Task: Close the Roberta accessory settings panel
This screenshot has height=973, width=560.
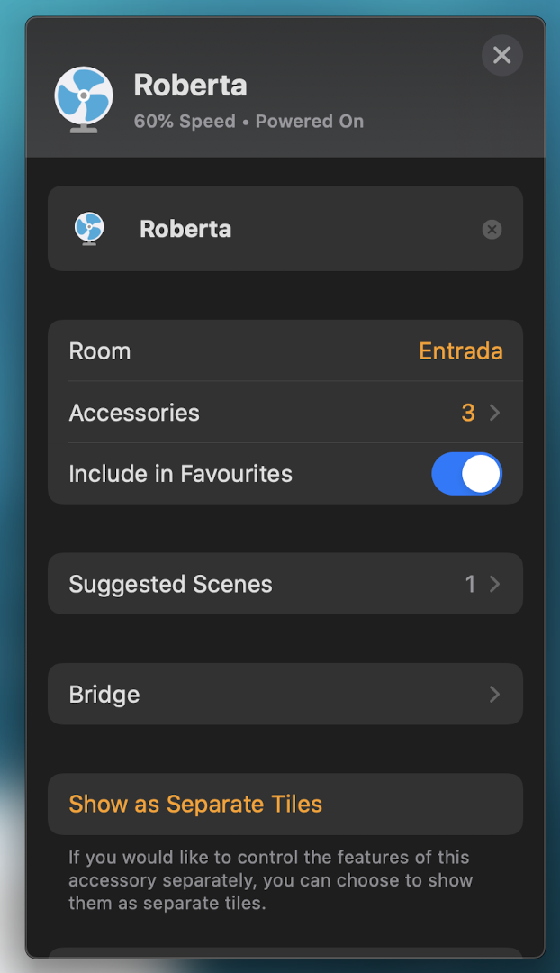Action: [x=501, y=55]
